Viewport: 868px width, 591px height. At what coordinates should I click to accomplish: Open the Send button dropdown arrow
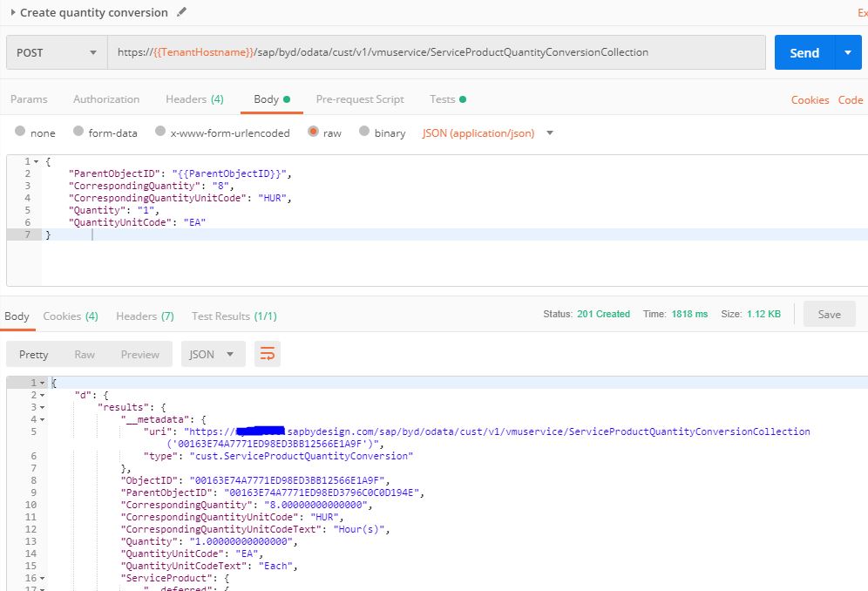(847, 52)
